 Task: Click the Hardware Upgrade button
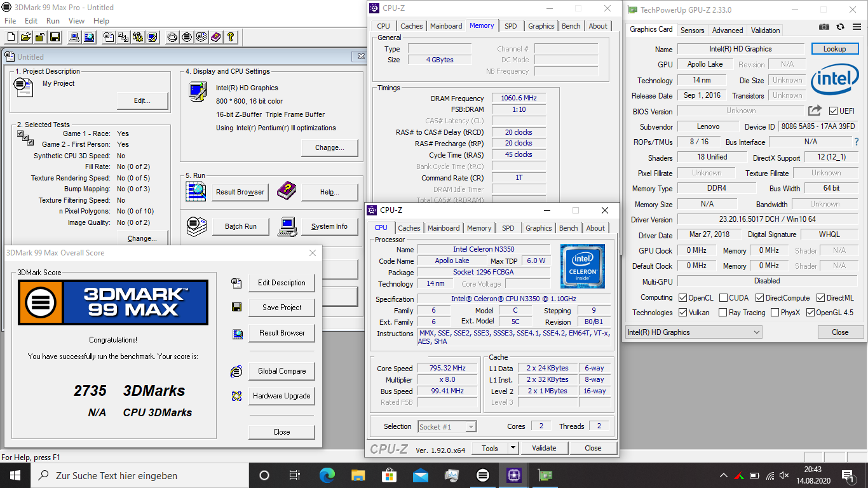pyautogui.click(x=282, y=396)
